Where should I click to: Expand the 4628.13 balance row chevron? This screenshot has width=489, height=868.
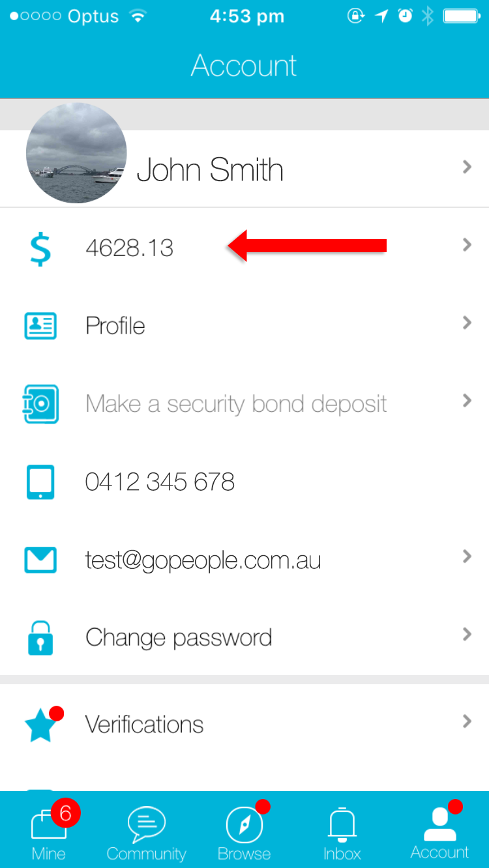pos(467,245)
